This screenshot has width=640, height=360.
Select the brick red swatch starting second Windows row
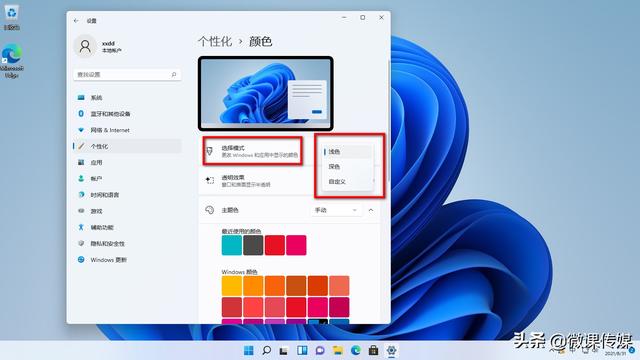coord(232,307)
